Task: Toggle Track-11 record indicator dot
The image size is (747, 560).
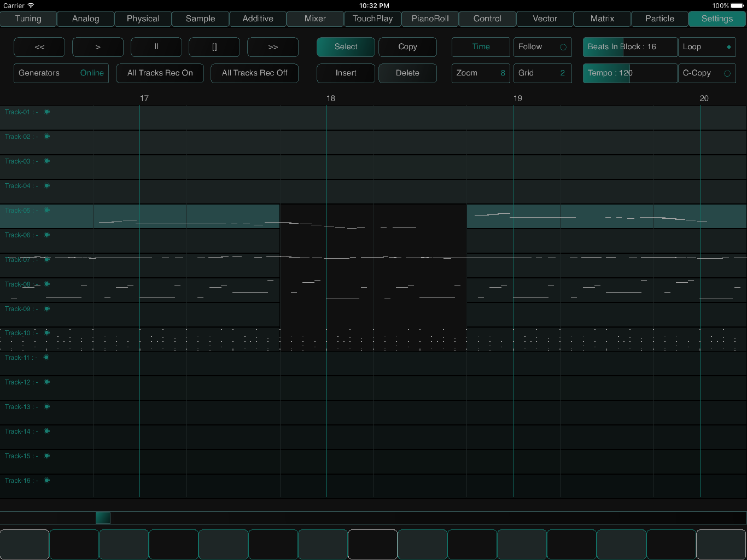Action: [46, 357]
